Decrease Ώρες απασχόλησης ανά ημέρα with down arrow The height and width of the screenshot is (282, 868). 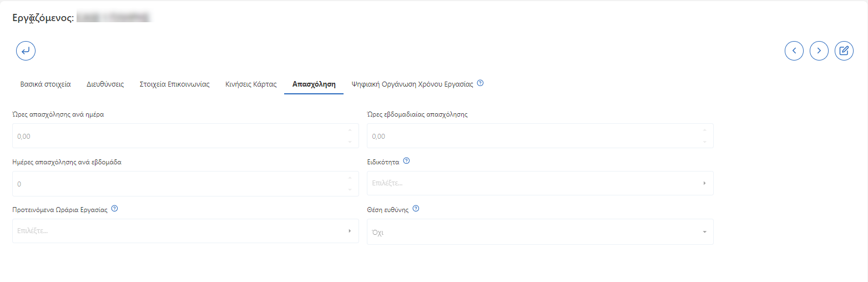point(350,142)
